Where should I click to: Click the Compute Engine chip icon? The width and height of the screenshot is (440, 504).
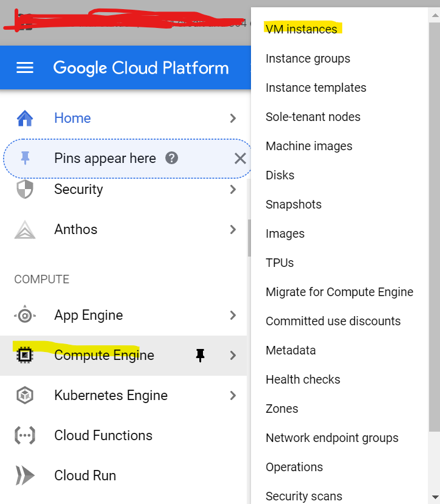[x=25, y=355]
